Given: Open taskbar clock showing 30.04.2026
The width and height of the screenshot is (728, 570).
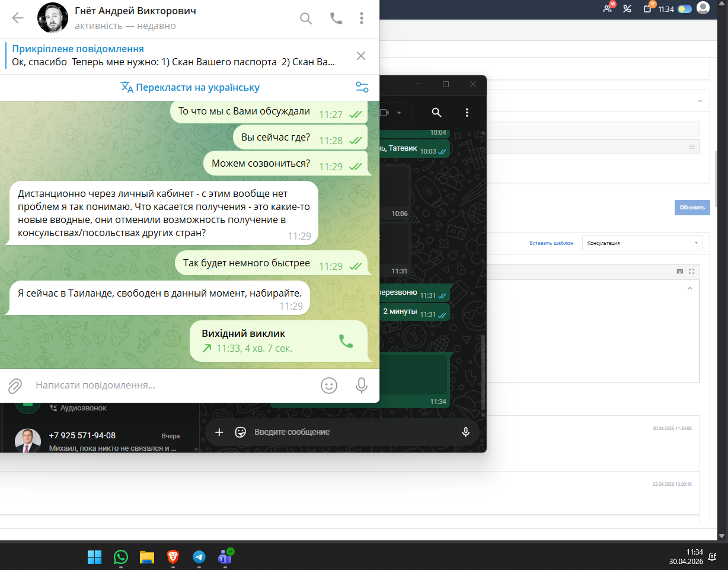Looking at the screenshot, I should pyautogui.click(x=686, y=557).
